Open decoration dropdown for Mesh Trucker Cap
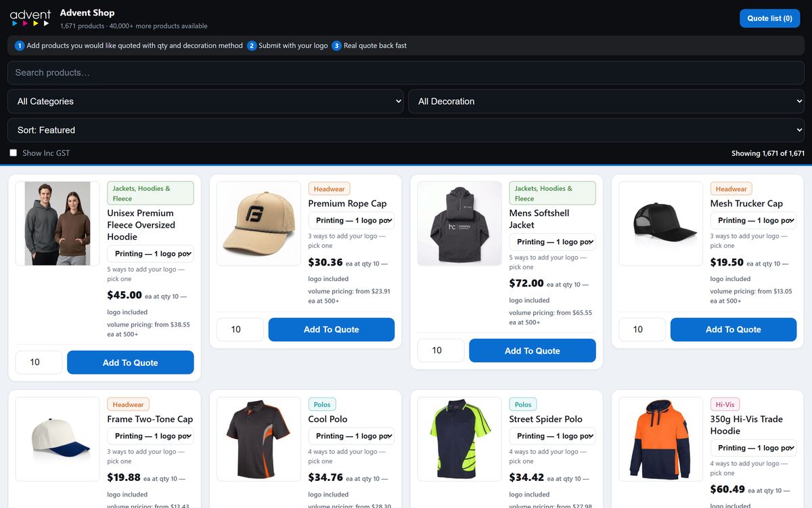812x508 pixels. (x=753, y=221)
